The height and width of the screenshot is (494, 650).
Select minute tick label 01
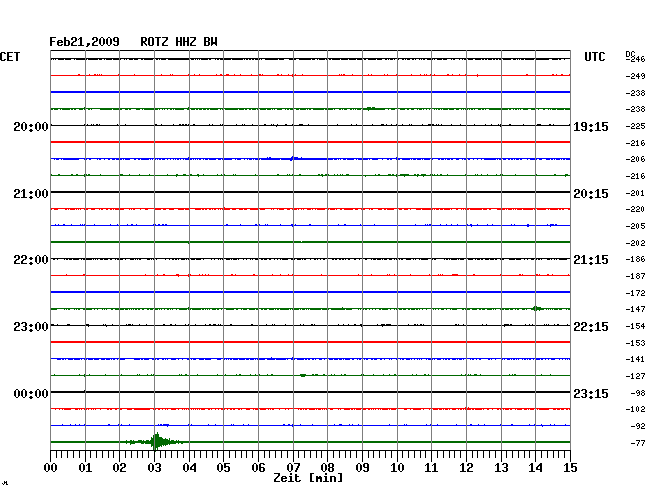pos(85,468)
